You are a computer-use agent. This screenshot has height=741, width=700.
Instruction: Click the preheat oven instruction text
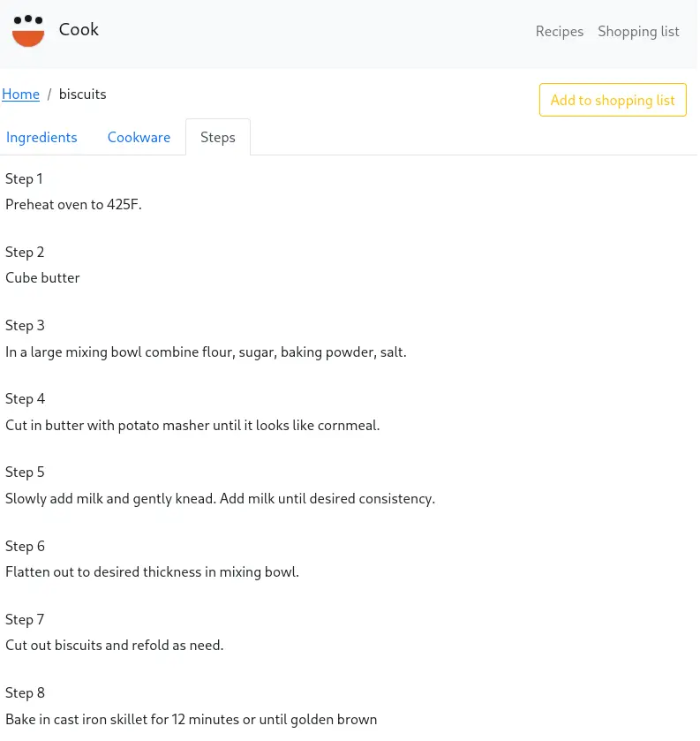[x=73, y=204]
